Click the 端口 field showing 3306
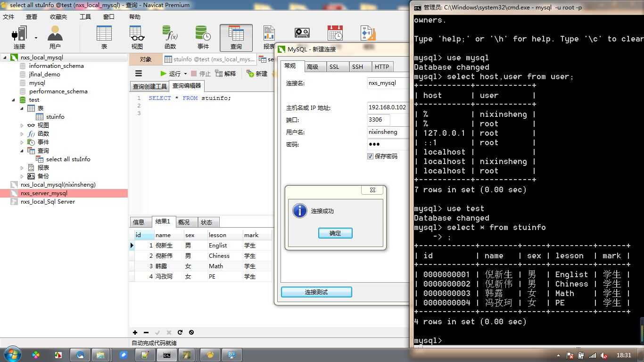644x362 pixels. [379, 120]
